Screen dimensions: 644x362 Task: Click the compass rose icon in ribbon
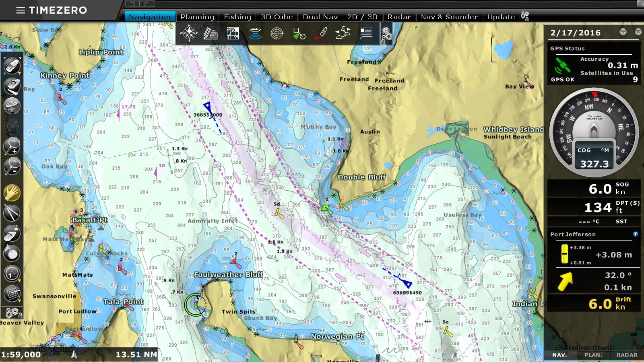coord(188,33)
